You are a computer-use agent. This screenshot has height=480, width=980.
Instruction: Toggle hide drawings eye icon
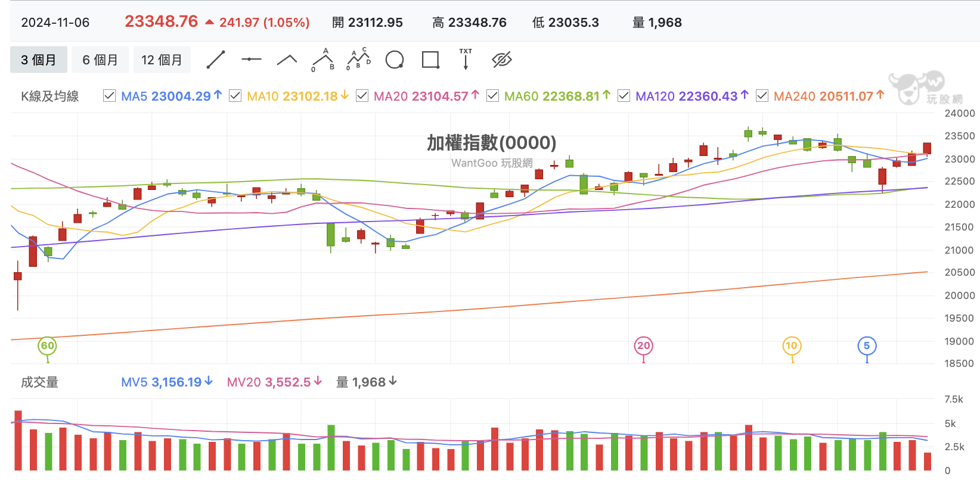502,60
